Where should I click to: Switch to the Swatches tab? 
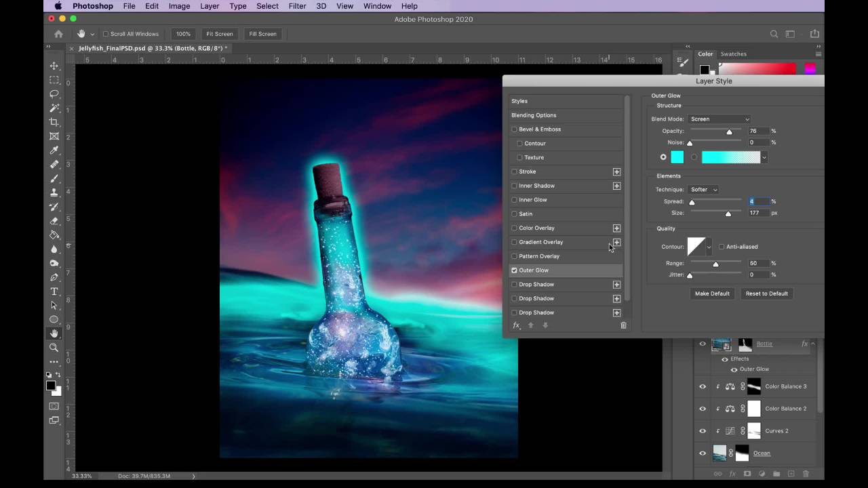tap(733, 54)
